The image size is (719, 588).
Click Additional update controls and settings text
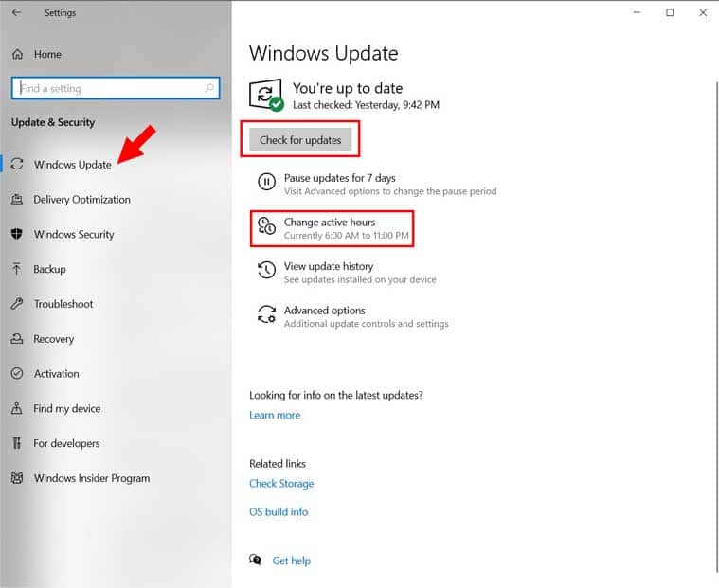(x=366, y=324)
